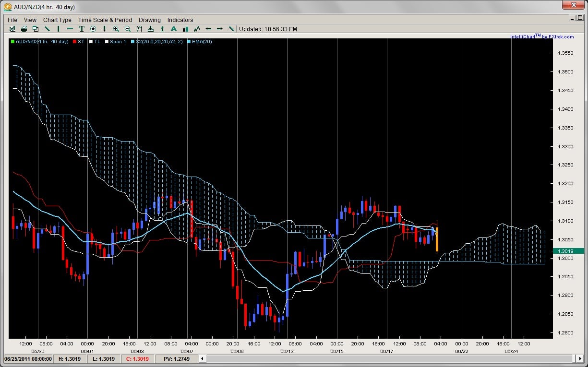Open the Drawing menu
This screenshot has width=588, height=367.
tap(150, 20)
